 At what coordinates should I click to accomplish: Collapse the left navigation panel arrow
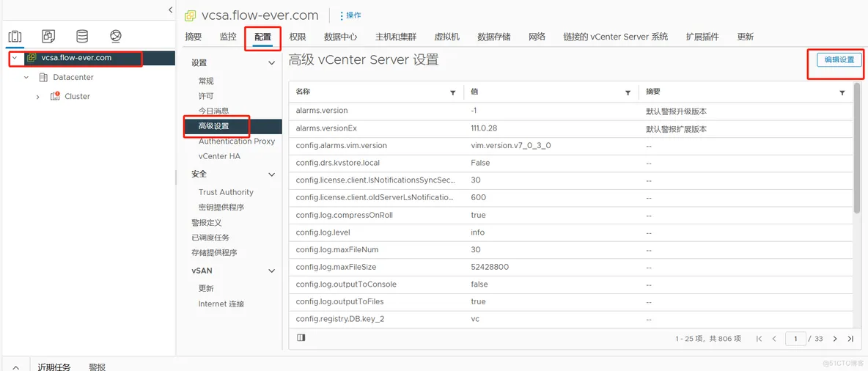click(171, 10)
